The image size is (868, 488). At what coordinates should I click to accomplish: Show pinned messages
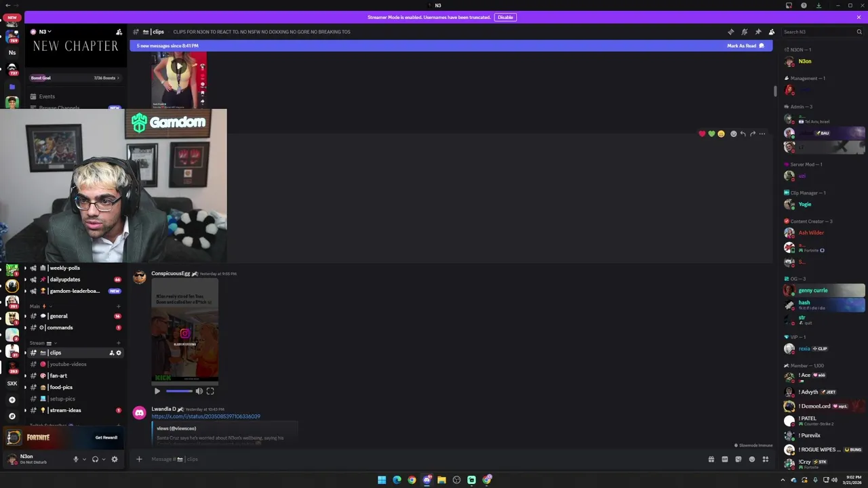coord(757,32)
